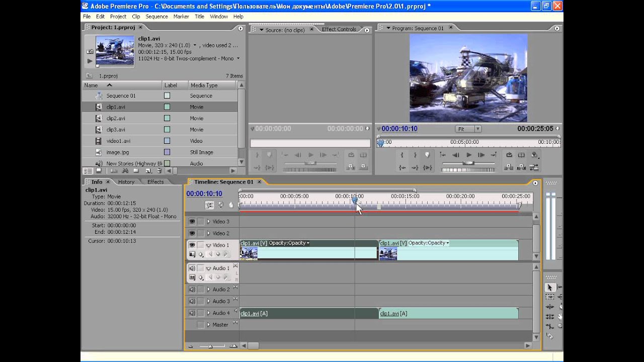This screenshot has height=362, width=644.
Task: Open the Fit zoom dropdown in Program
Action: click(468, 129)
